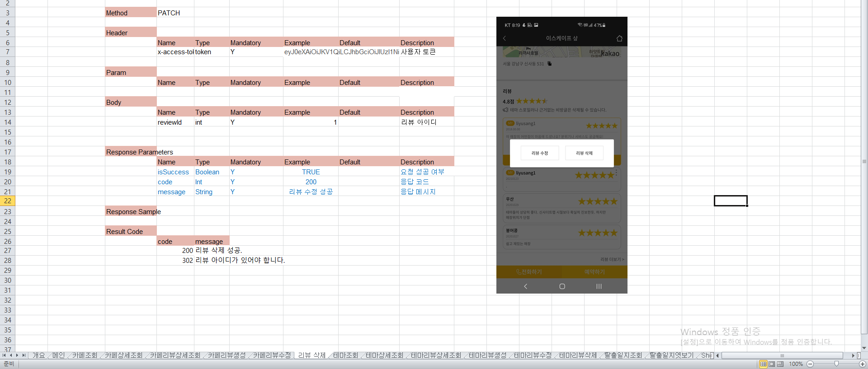Image resolution: width=868 pixels, height=369 pixels.
Task: Select row header 7
Action: [x=8, y=52]
